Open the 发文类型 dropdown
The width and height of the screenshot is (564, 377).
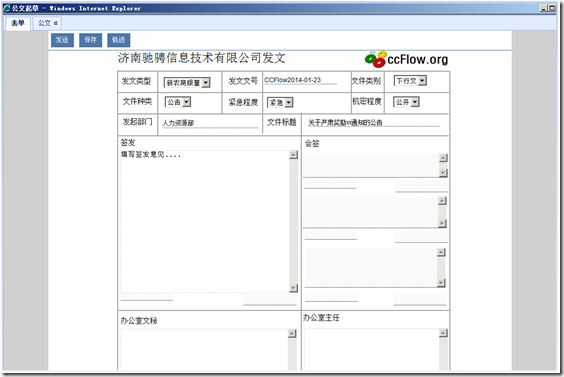pyautogui.click(x=187, y=83)
